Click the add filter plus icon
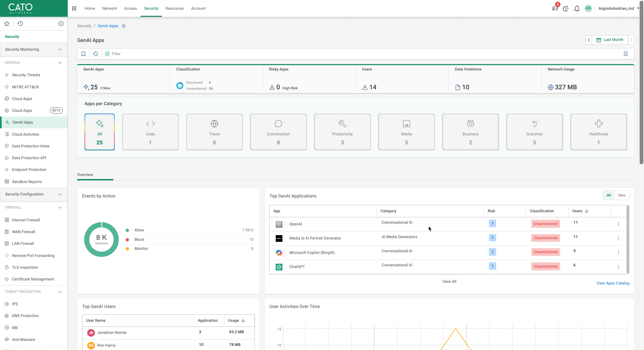This screenshot has width=644, height=350. pyautogui.click(x=107, y=54)
